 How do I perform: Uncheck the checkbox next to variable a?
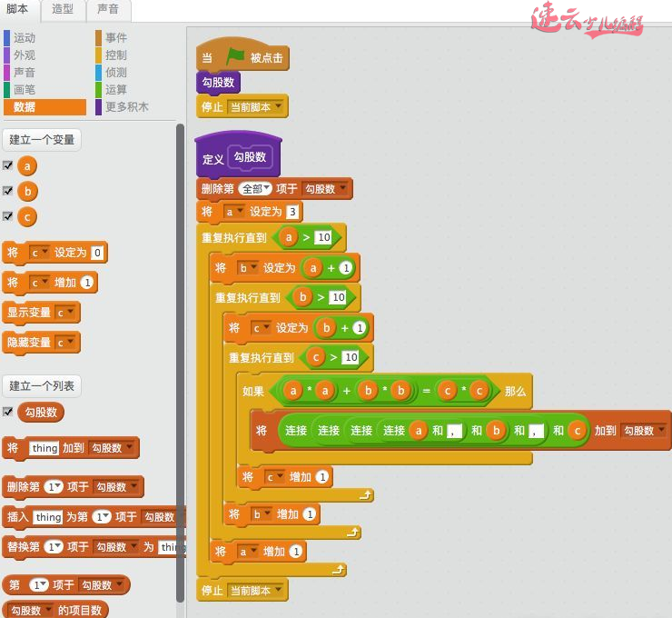8,165
